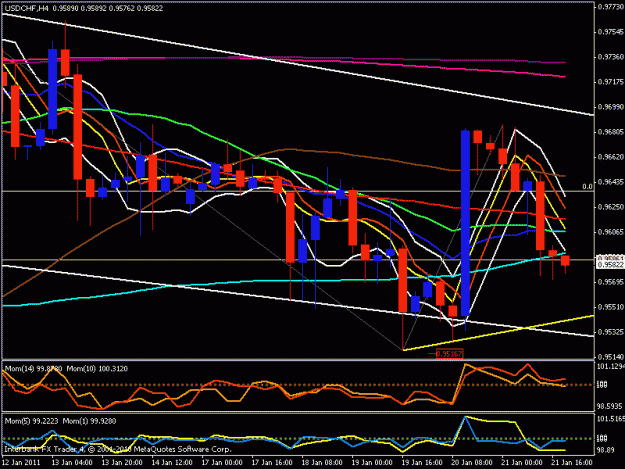This screenshot has width=625, height=469.
Task: Click the 0.96805 price axis value
Action: (x=611, y=132)
